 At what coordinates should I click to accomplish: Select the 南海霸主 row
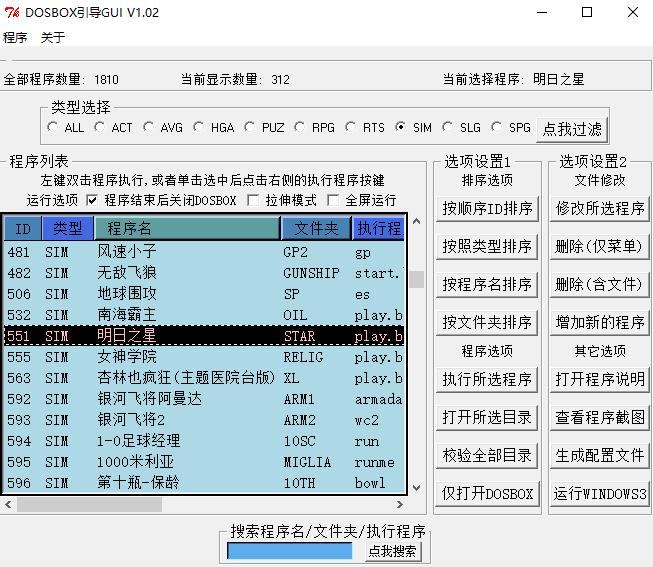click(204, 315)
